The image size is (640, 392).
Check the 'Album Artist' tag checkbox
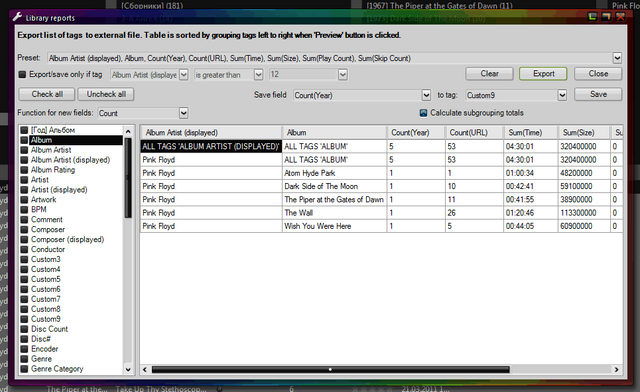coord(24,150)
